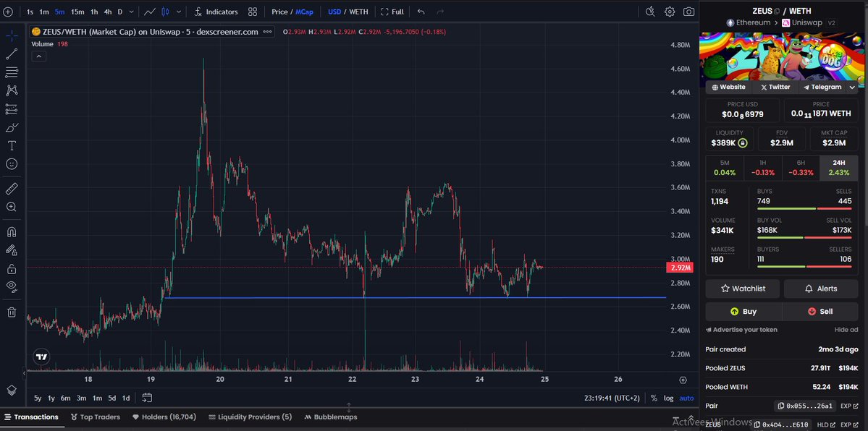Show chart in WETH

click(358, 12)
